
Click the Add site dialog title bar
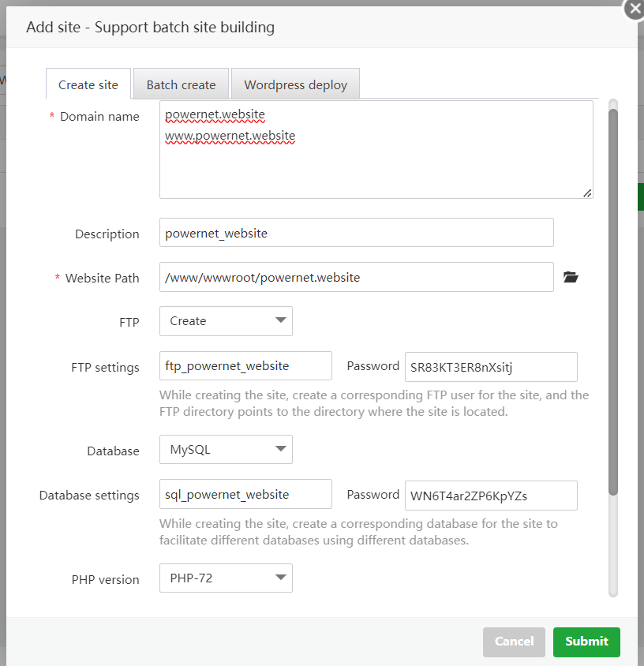click(x=316, y=28)
